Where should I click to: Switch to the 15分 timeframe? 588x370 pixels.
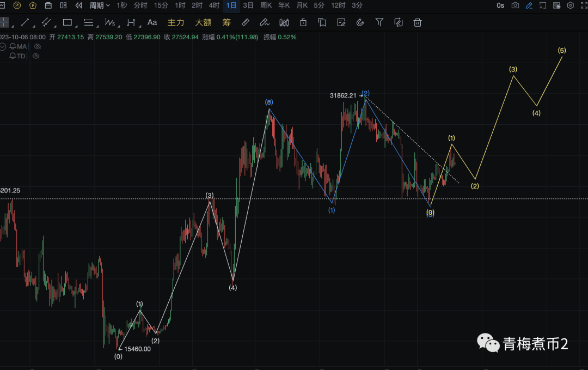pos(161,5)
